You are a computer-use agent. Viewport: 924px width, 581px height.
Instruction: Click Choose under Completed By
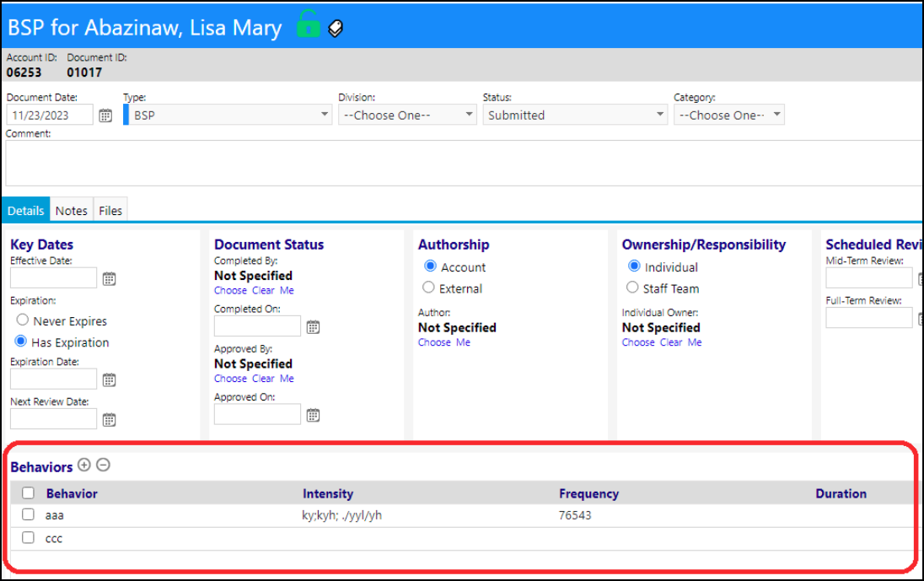(x=230, y=290)
